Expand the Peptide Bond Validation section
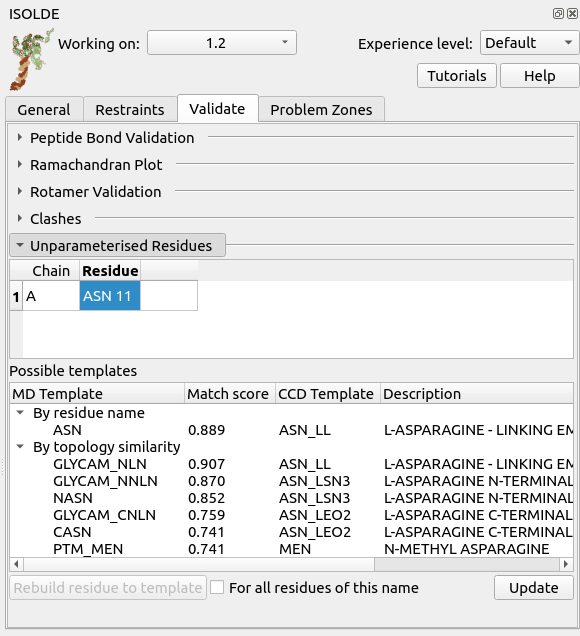The image size is (580, 636). click(20, 138)
